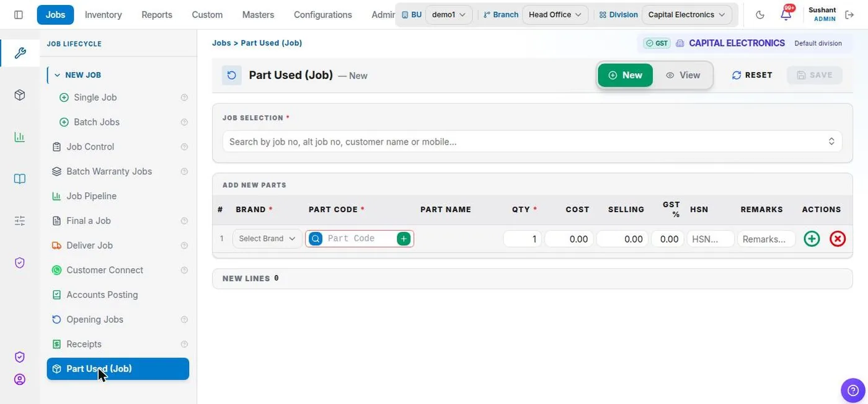The height and width of the screenshot is (404, 868).
Task: Click the green plus in Part Code field
Action: point(404,238)
